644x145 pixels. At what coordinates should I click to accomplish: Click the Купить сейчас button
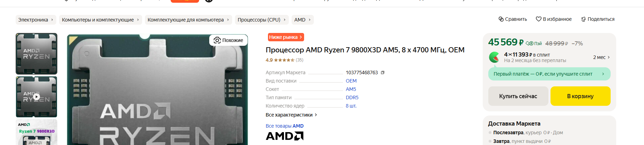tap(518, 96)
